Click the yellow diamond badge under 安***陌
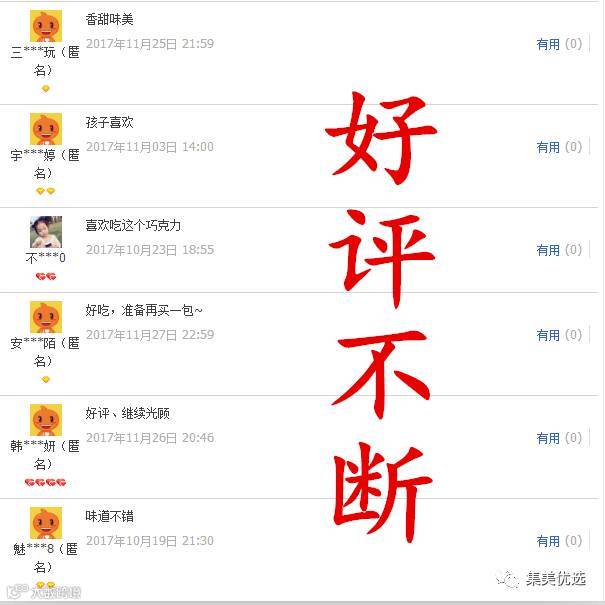The width and height of the screenshot is (605, 605). coord(46,380)
